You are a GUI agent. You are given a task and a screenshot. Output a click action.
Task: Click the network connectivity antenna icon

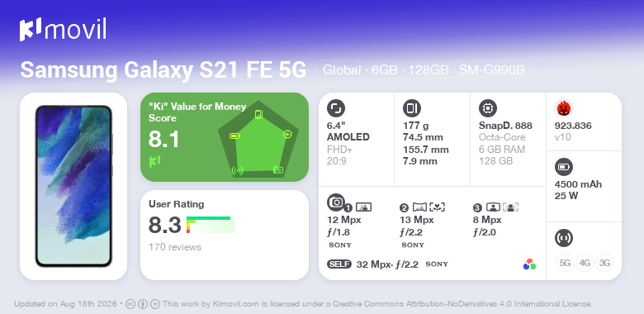click(564, 238)
